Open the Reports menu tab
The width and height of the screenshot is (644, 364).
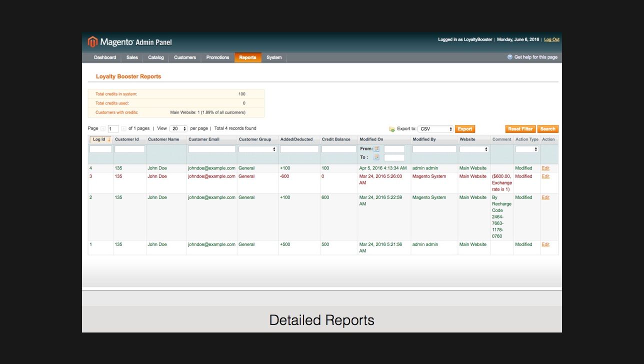247,57
